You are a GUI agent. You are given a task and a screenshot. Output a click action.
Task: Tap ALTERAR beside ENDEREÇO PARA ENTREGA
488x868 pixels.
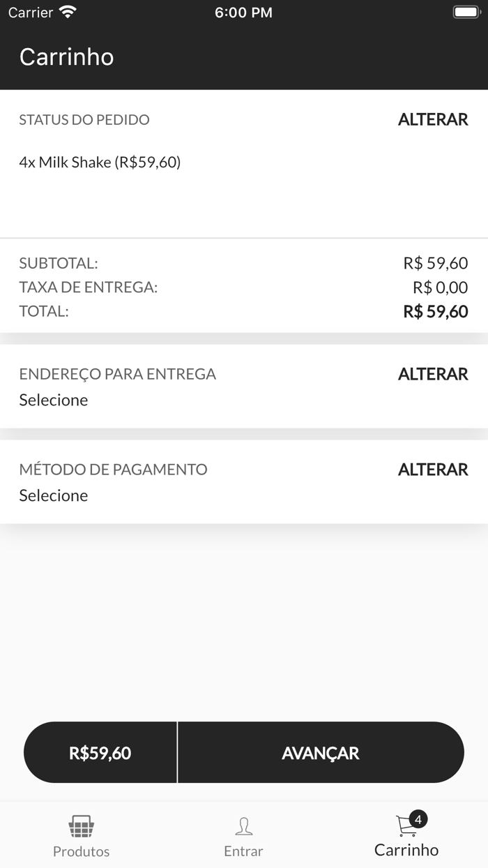click(432, 374)
